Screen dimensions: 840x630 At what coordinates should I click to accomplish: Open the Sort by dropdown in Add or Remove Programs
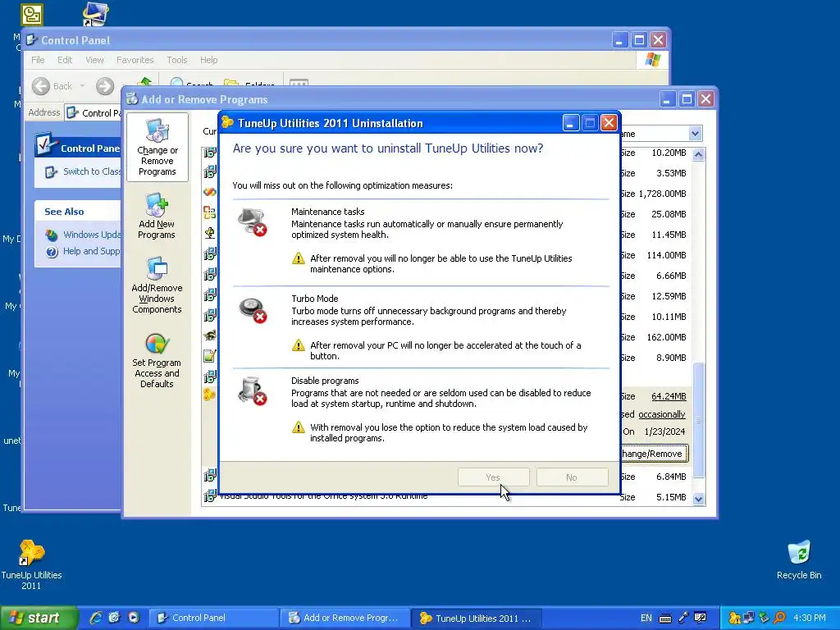[695, 134]
